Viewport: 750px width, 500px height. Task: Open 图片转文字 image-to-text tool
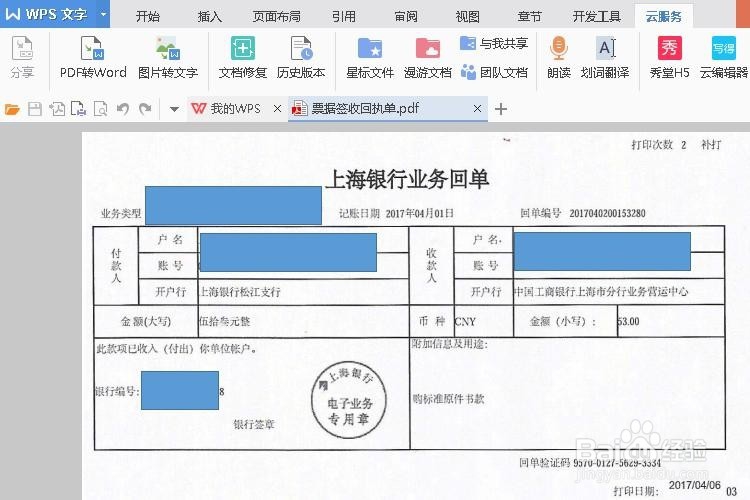168,56
